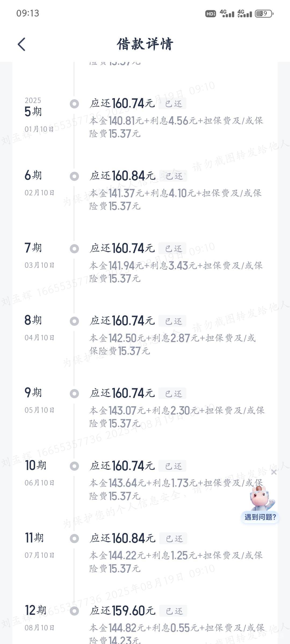Tap the battery indicator in status bar
290x644 pixels.
coord(264,13)
